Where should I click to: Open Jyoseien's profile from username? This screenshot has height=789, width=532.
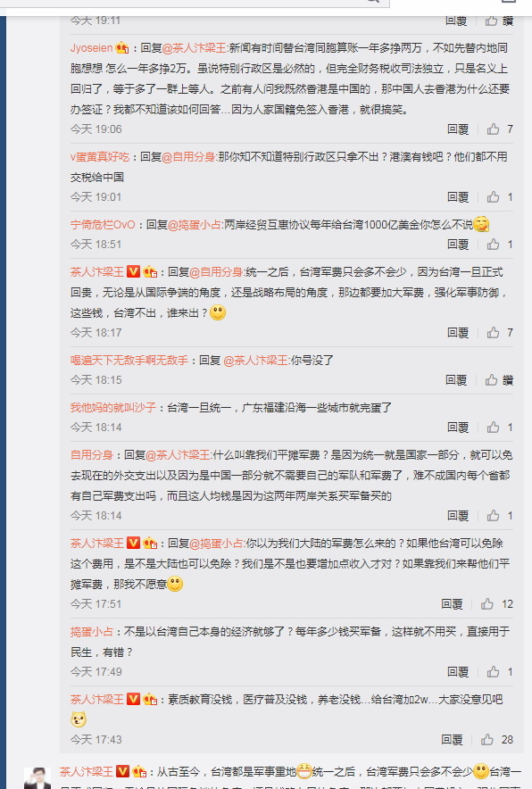92,48
